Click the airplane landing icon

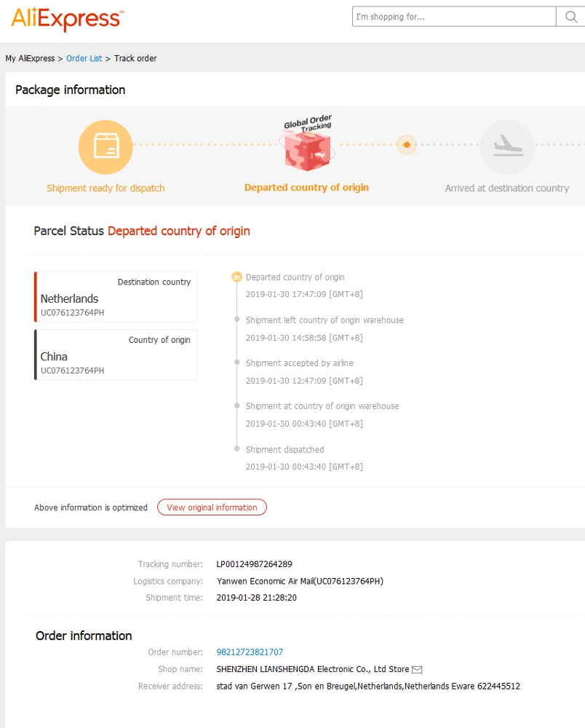coord(506,147)
